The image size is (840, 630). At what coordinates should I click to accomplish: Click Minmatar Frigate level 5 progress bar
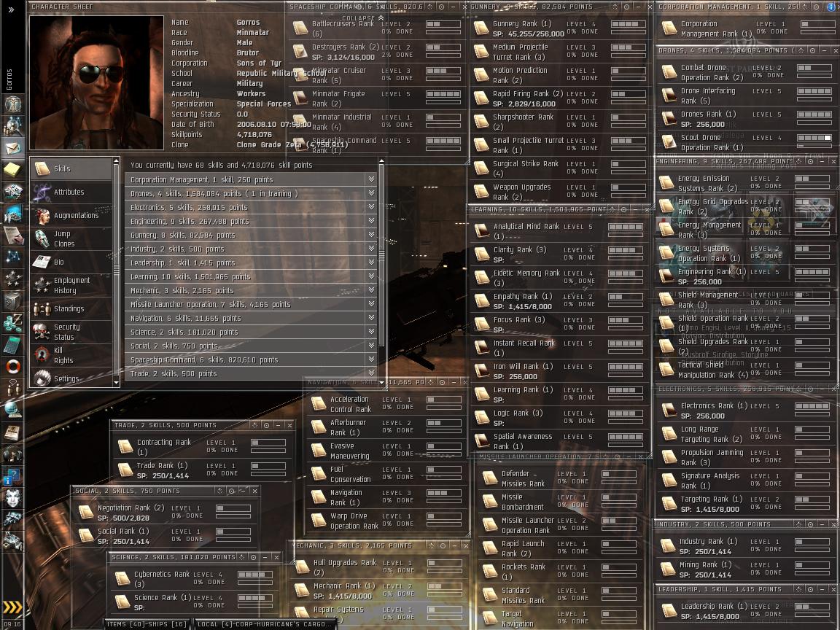tap(443, 94)
